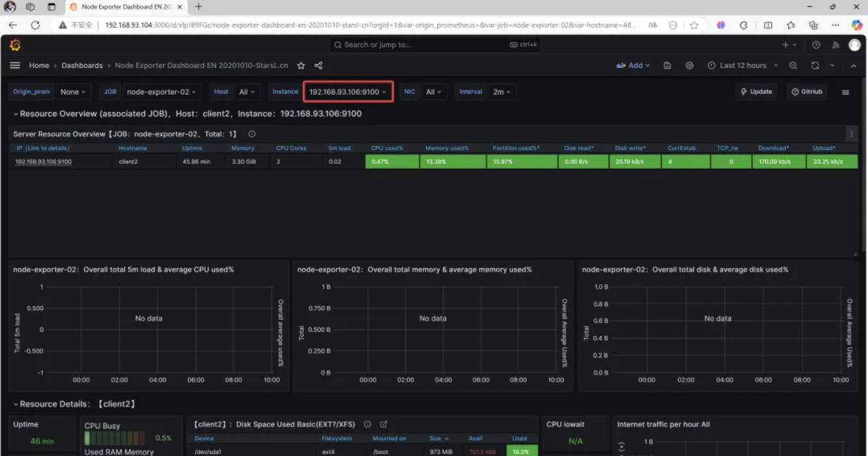Show Disk Space Used Basic panel info

pos(367,424)
